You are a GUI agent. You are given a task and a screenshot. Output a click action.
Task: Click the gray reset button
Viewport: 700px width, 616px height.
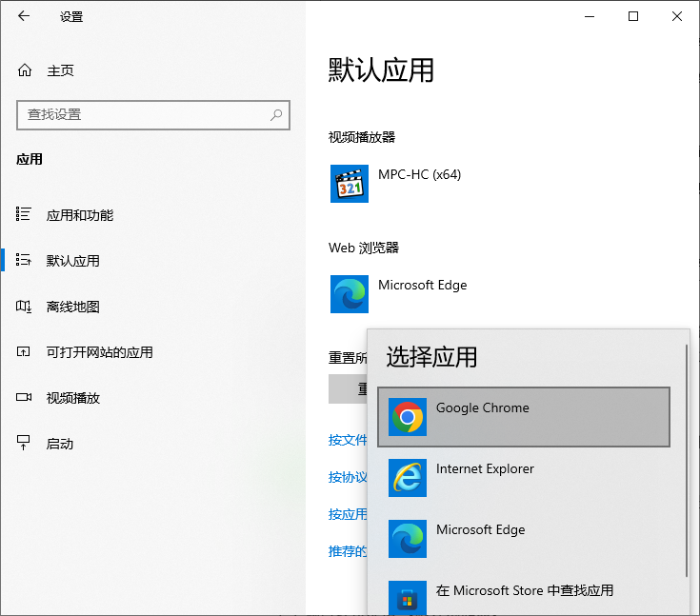pos(348,388)
